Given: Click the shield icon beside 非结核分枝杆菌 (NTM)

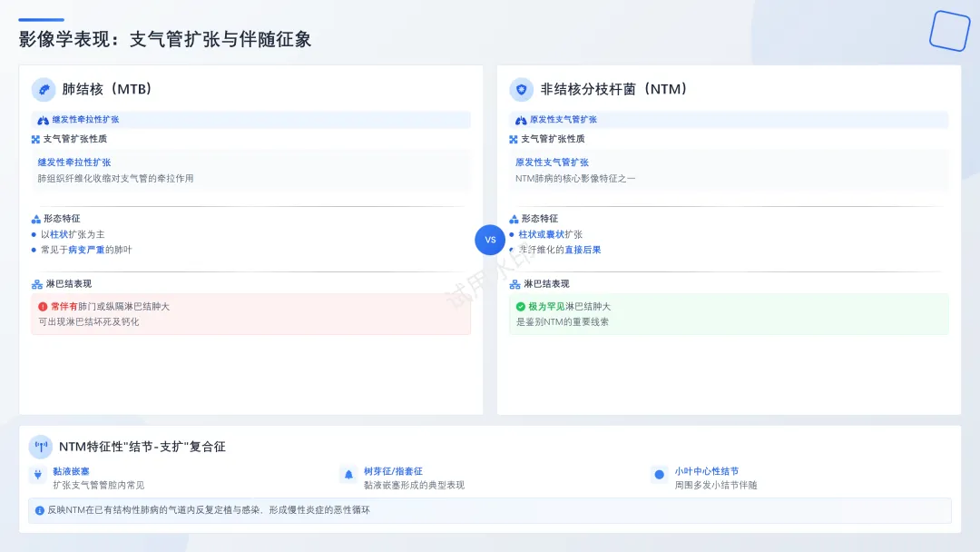Looking at the screenshot, I should pos(521,89).
